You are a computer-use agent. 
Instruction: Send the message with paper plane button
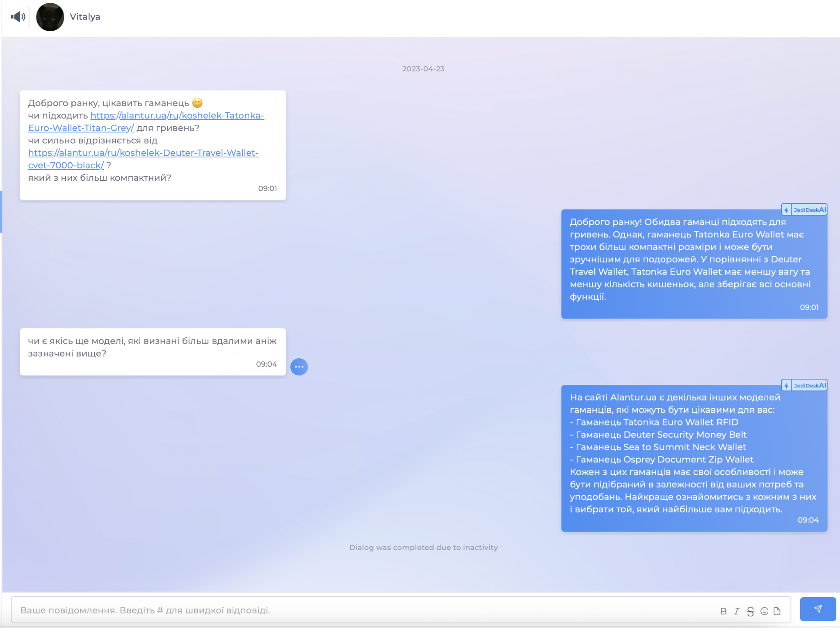(818, 609)
